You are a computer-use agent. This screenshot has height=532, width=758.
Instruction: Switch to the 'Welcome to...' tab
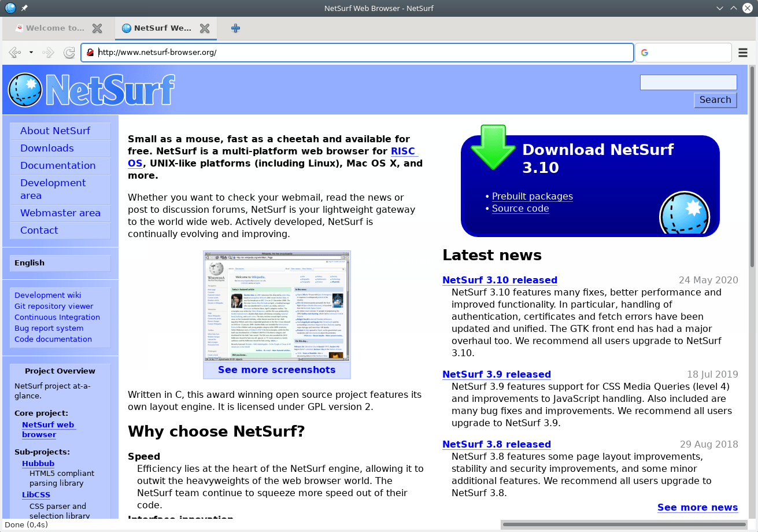click(50, 28)
